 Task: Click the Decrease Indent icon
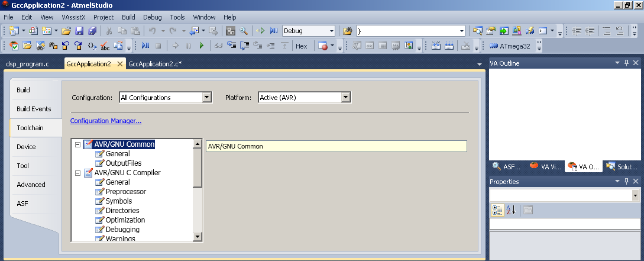tap(577, 31)
